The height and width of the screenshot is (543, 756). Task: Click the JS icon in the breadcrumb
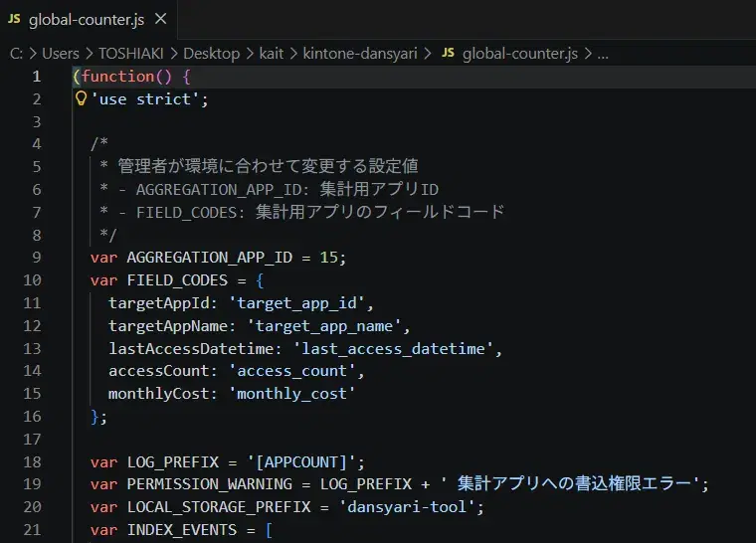pos(448,53)
